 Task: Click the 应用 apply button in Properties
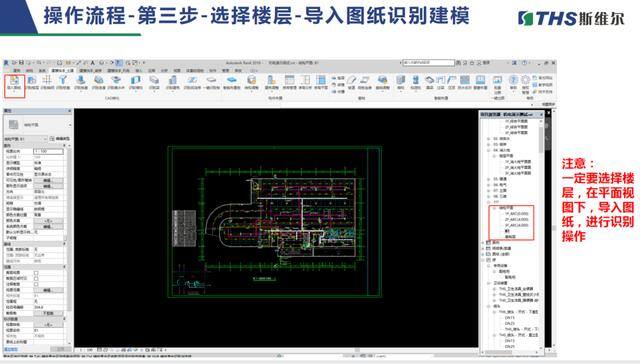(60, 349)
